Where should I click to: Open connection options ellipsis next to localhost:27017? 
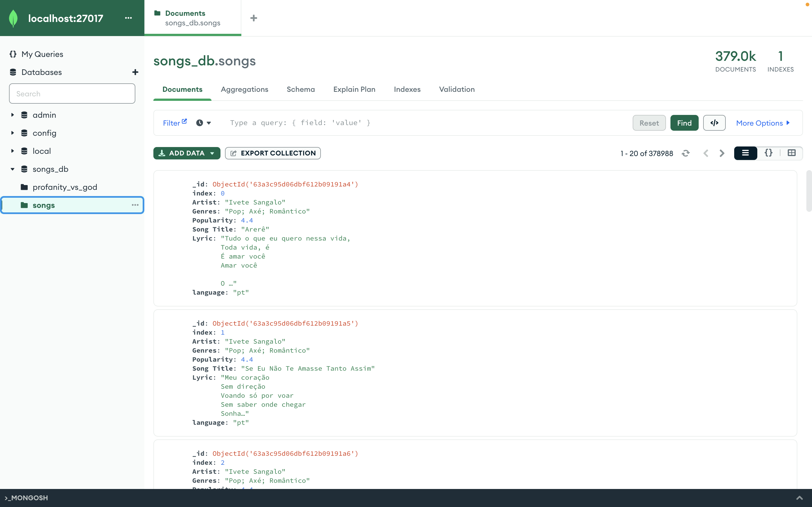click(x=129, y=18)
